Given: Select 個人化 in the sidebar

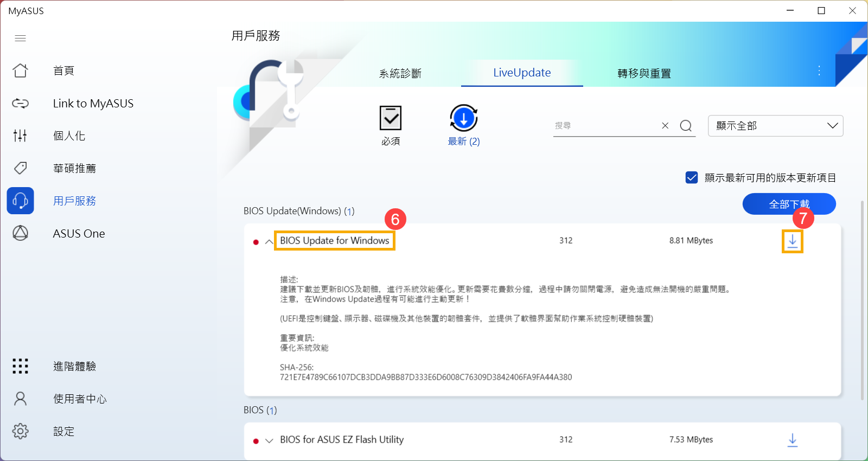Looking at the screenshot, I should [x=69, y=136].
